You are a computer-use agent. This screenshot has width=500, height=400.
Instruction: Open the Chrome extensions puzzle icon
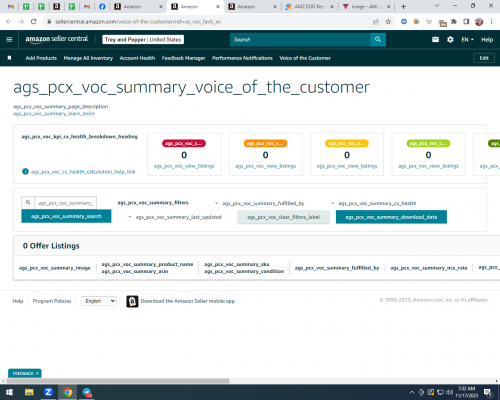tap(454, 22)
